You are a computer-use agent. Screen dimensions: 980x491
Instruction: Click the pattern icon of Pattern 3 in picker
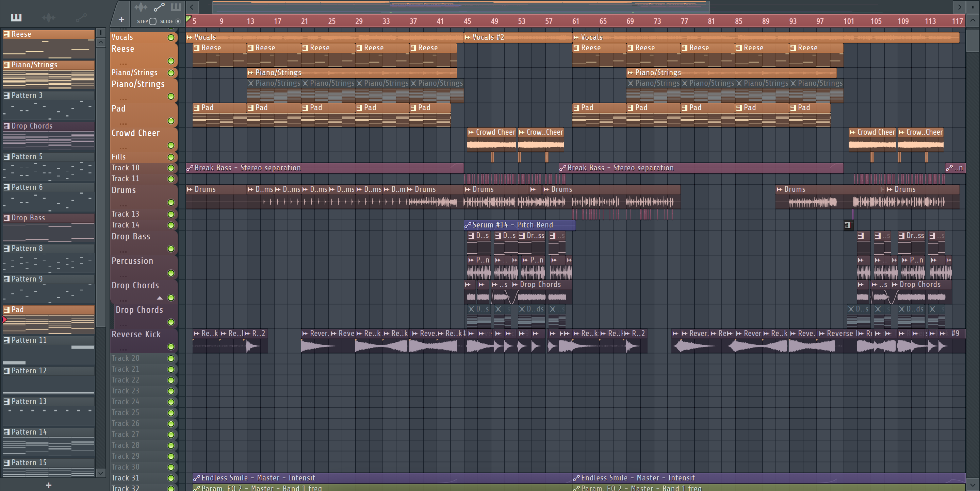6,96
